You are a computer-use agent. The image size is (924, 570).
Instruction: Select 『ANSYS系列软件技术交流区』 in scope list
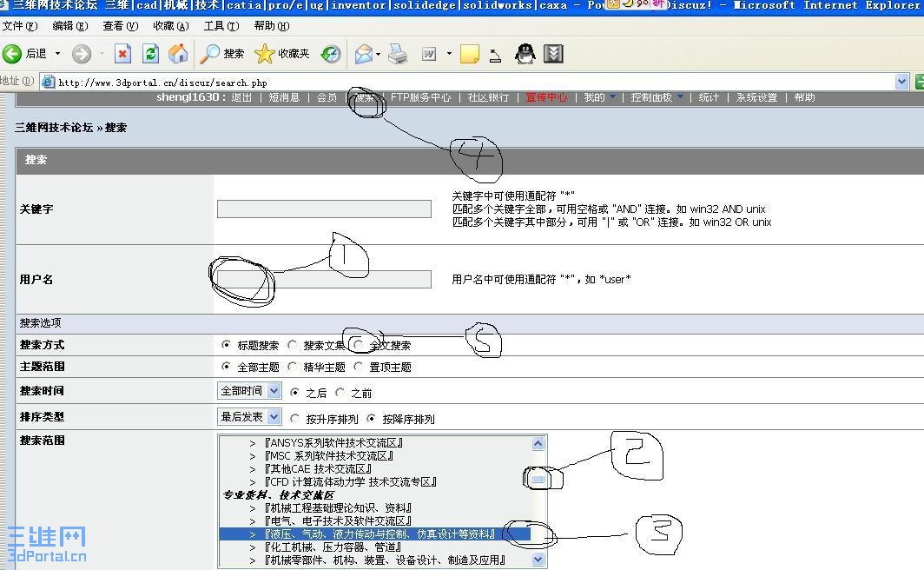333,442
